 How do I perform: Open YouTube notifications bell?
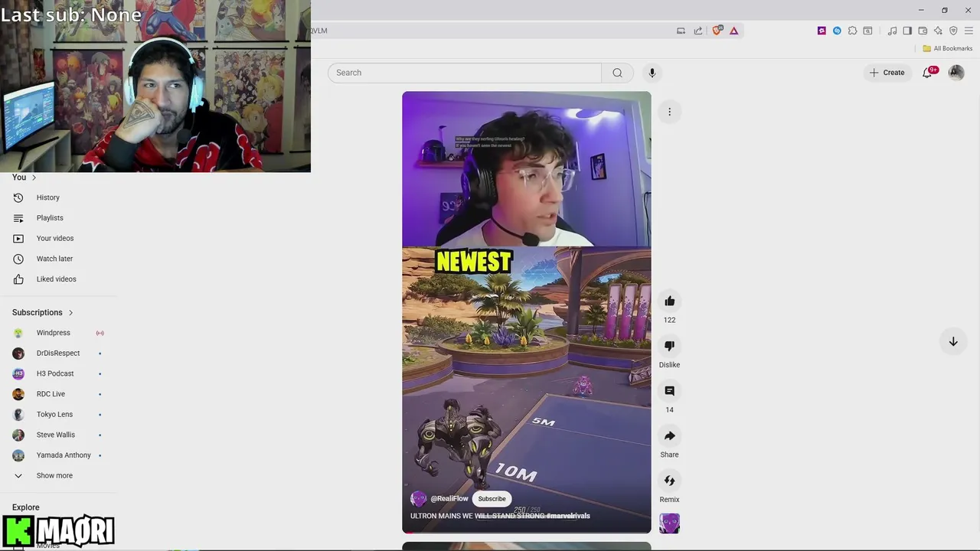click(x=928, y=73)
